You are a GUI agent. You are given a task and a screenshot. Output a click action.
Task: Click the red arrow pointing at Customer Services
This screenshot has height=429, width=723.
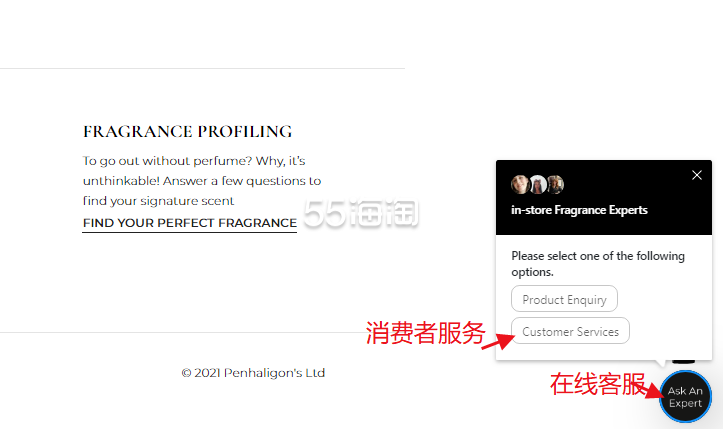coord(498,342)
